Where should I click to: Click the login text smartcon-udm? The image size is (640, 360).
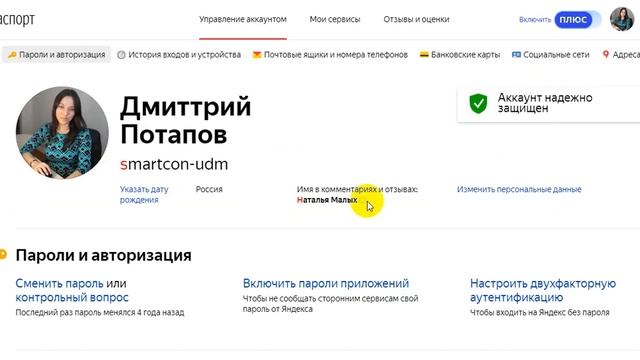tap(174, 164)
